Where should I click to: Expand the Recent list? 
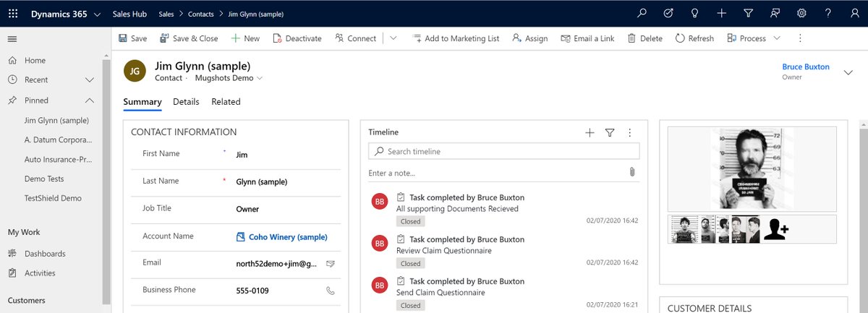pyautogui.click(x=90, y=80)
